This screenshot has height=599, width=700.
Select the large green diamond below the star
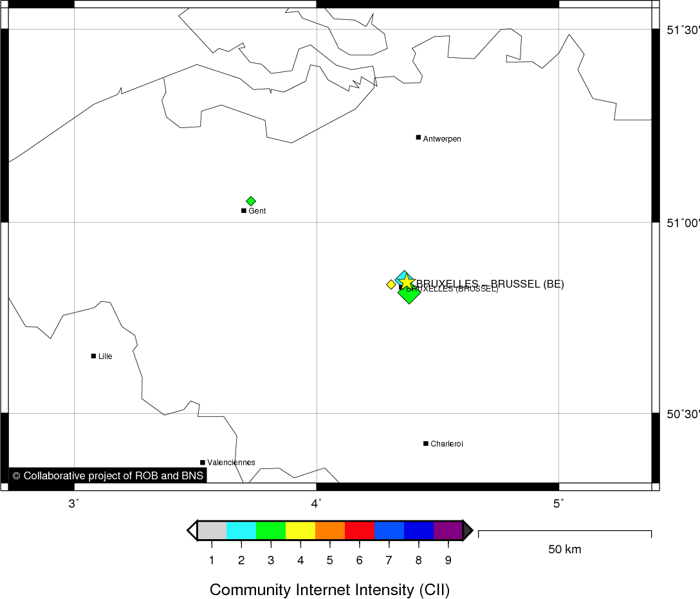tap(409, 296)
